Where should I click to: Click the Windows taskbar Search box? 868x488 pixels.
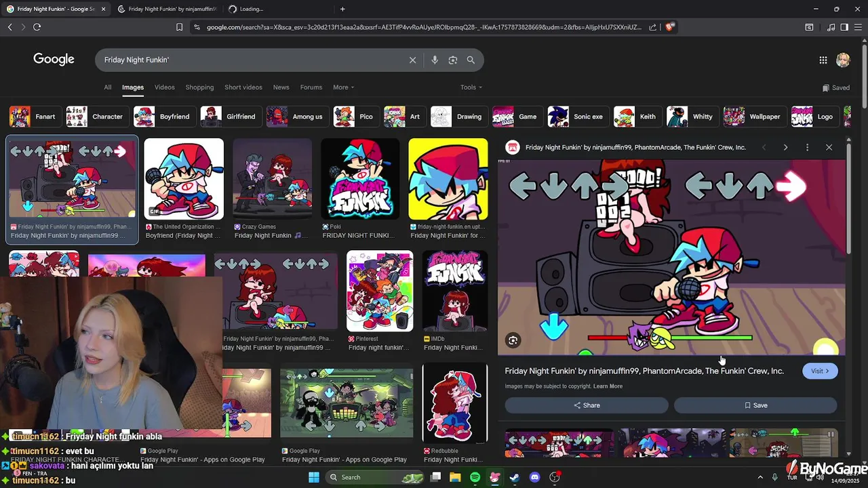[376, 477]
